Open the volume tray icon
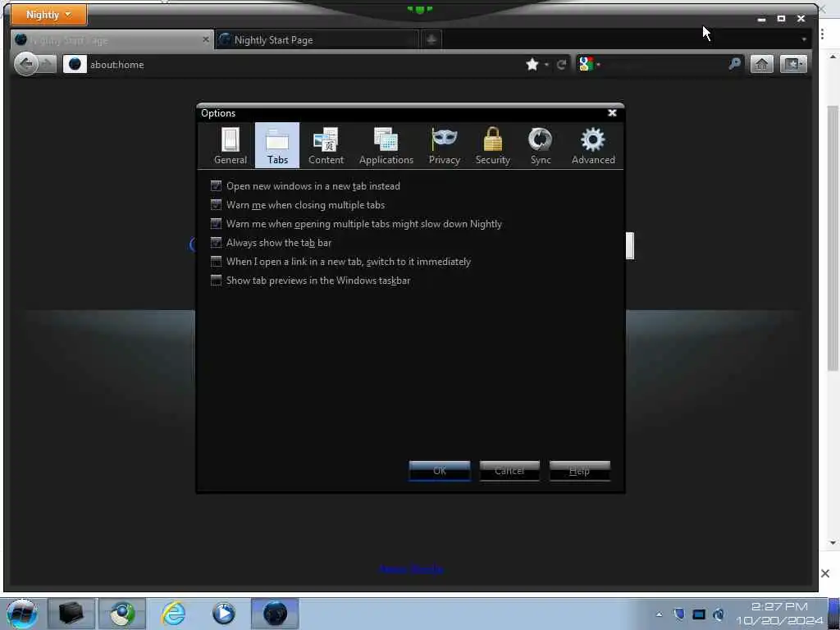The height and width of the screenshot is (630, 840). point(719,614)
